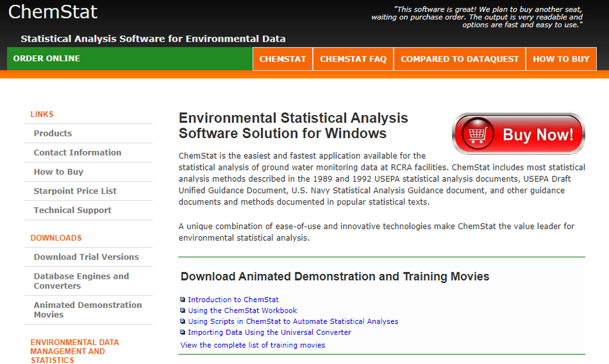
Task: Click the customer testimonial quote in header
Action: [477, 17]
